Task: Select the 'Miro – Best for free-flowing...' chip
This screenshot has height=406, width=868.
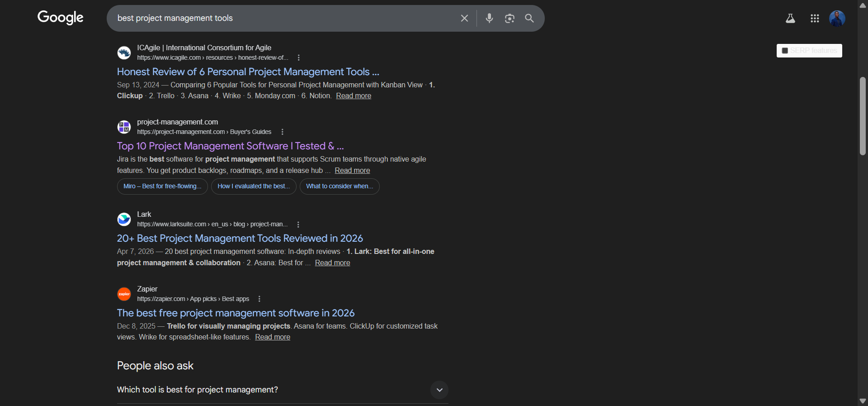Action: click(x=162, y=186)
